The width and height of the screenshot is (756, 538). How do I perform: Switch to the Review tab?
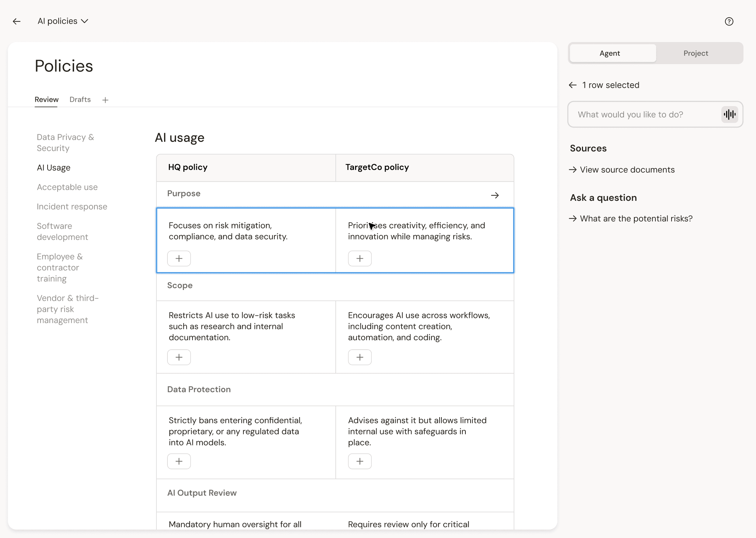coord(46,99)
